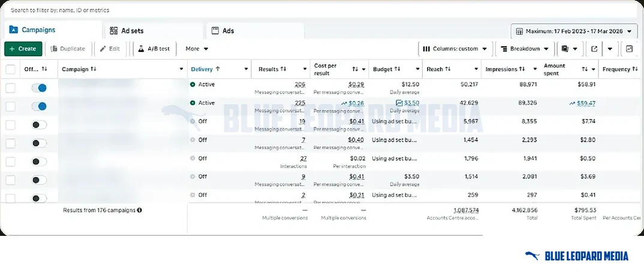Start an A/B test
Viewport: 644px width, 276px height.
(x=154, y=49)
